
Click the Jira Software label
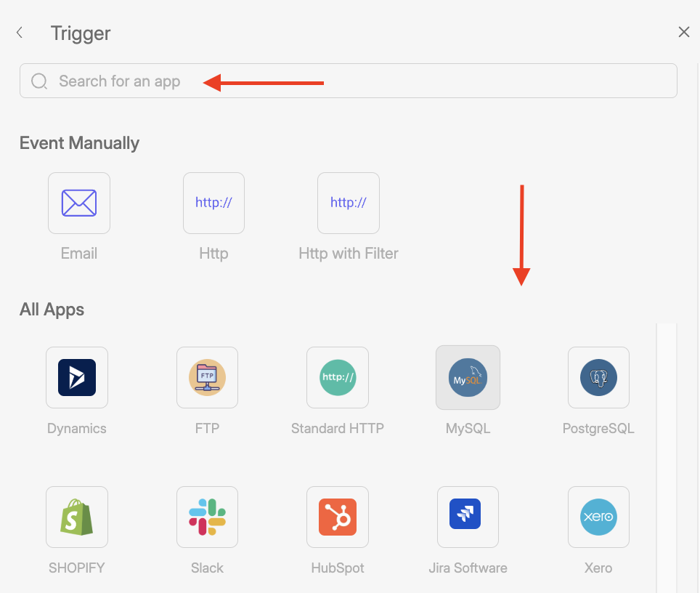point(468,568)
